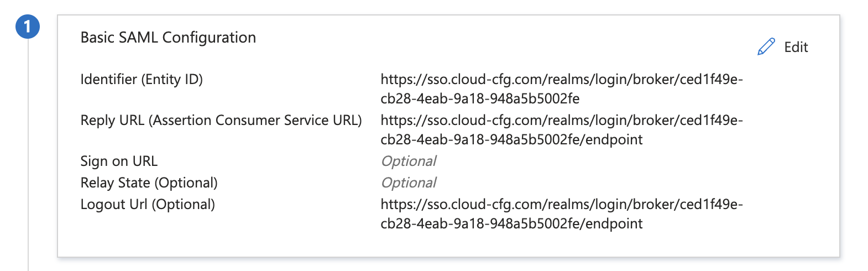Click the Sign on URL label
This screenshot has width=868, height=271.
click(x=119, y=161)
